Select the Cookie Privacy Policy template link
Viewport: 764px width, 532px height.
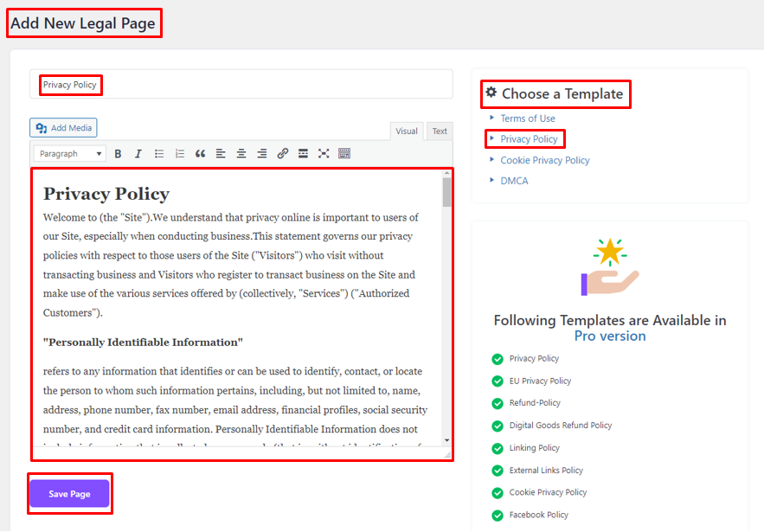[545, 160]
